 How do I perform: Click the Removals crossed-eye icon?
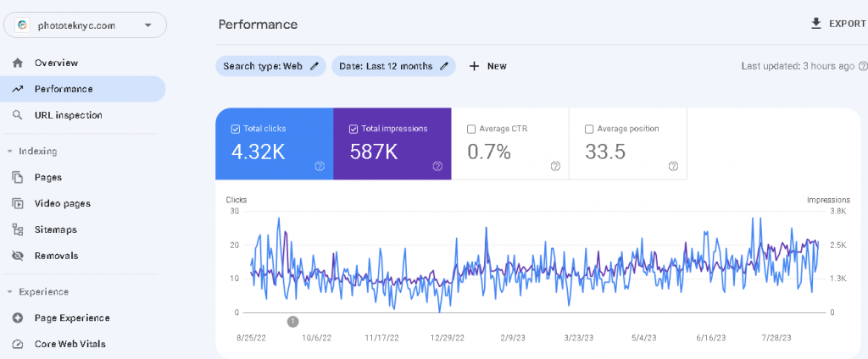click(18, 256)
